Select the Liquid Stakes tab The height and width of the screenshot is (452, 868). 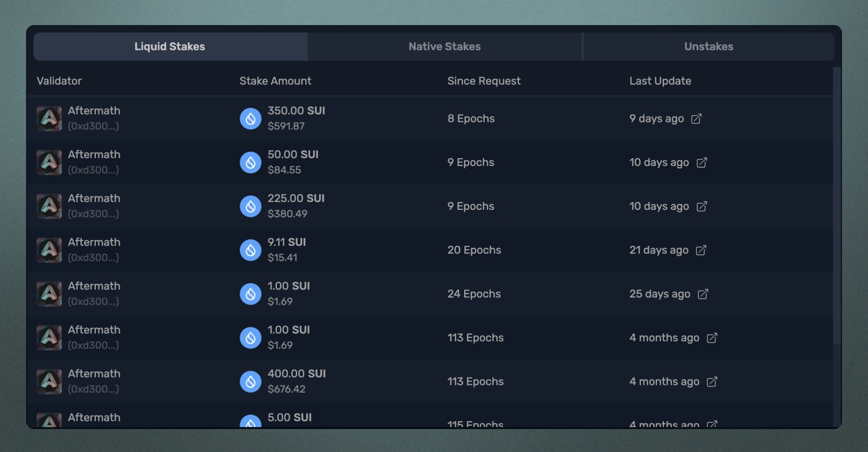(x=170, y=47)
